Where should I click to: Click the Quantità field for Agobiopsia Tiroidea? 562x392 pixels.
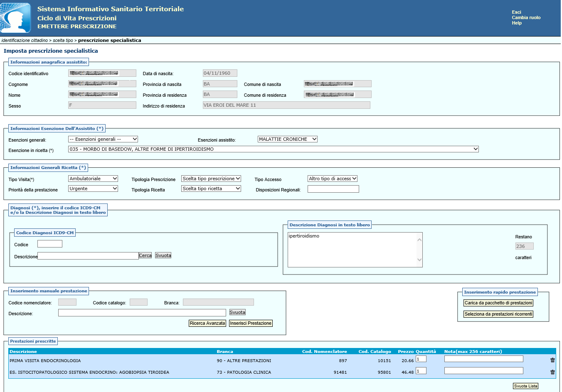[x=421, y=371]
